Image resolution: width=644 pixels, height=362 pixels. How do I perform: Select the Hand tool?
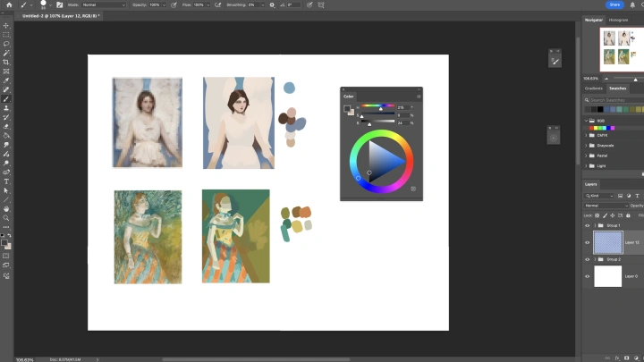pyautogui.click(x=6, y=209)
